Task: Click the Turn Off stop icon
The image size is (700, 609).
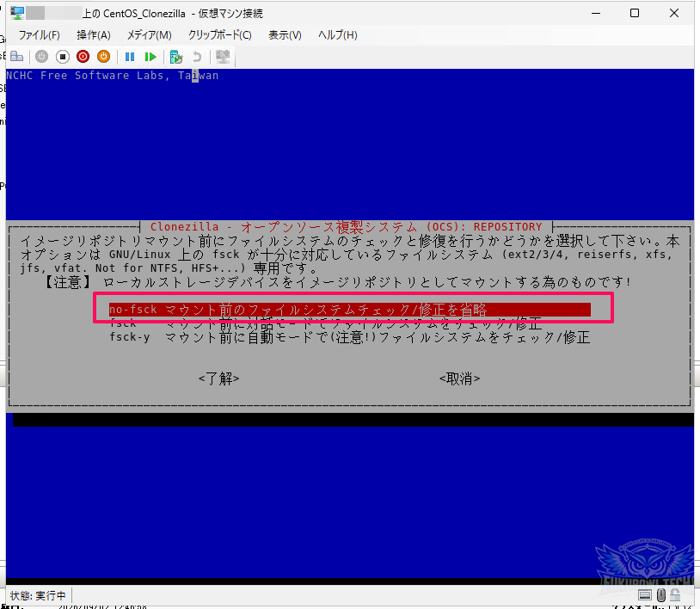Action: click(x=63, y=57)
